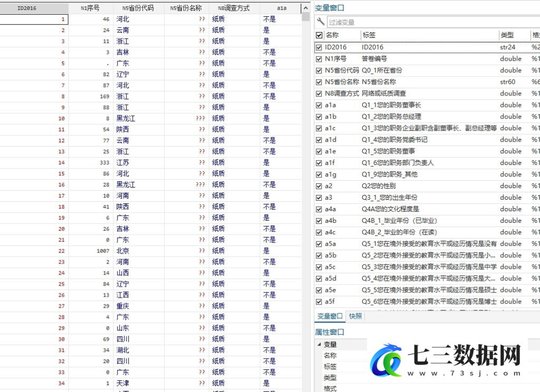Select the N1序号 column header

[91, 8]
